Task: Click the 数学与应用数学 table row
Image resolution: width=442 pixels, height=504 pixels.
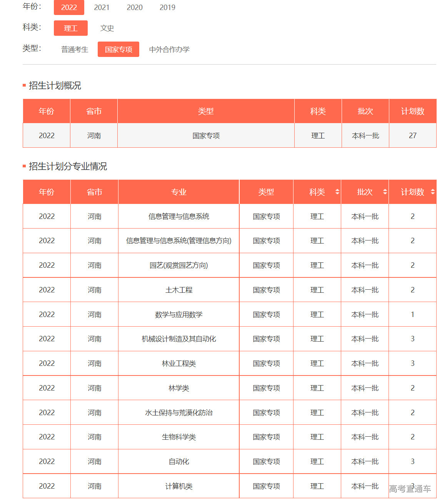Action: point(178,314)
